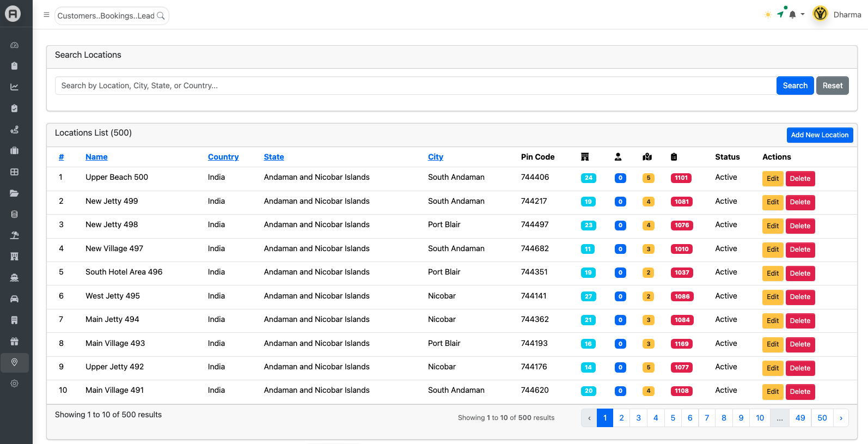Click the table grid sidebar icon
The image size is (868, 444).
tap(15, 172)
